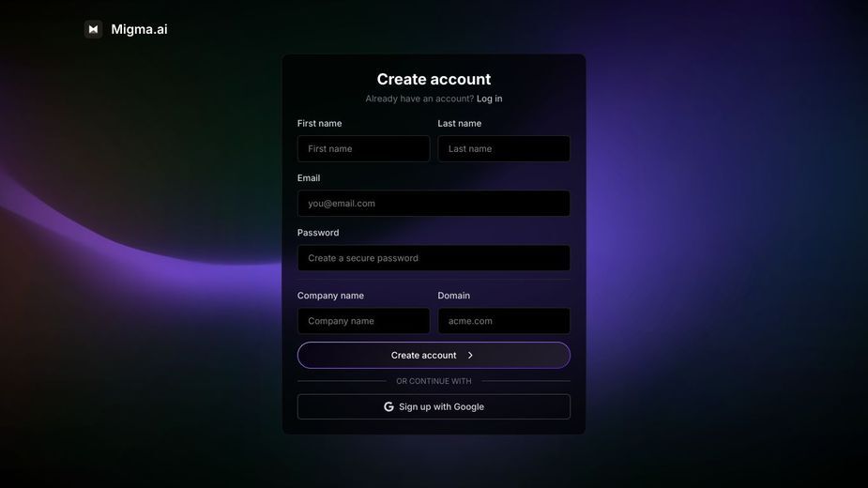Click the Google G icon
Screen dimensions: 868x488
(x=388, y=406)
